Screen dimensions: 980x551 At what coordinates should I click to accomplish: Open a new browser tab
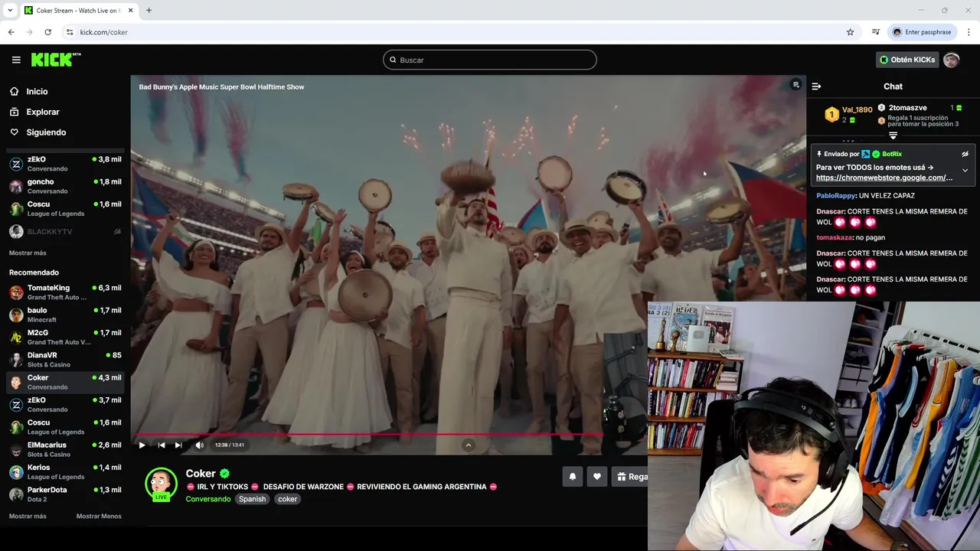149,11
